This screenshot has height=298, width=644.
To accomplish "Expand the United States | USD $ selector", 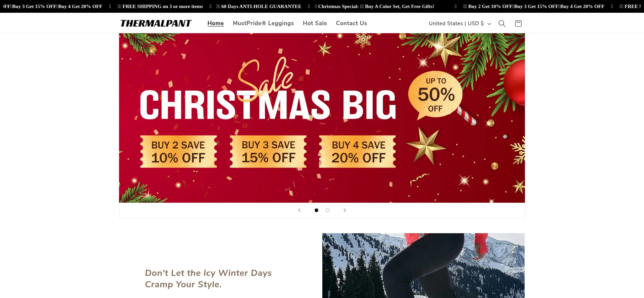I will [460, 23].
